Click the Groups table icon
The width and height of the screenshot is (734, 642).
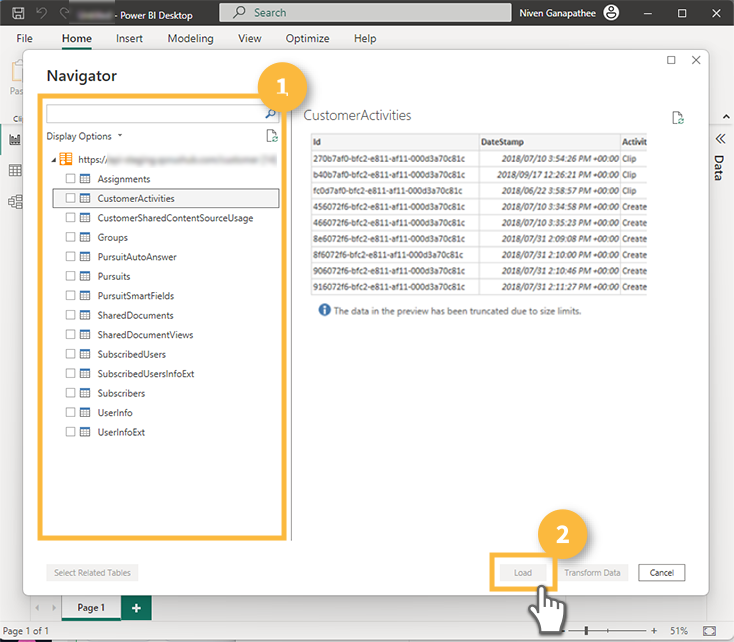pyautogui.click(x=85, y=237)
